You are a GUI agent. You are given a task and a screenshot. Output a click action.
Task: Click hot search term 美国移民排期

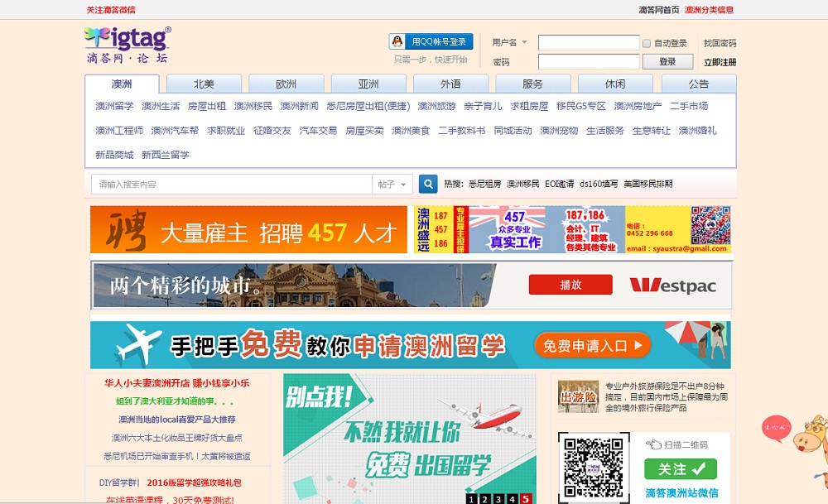[x=648, y=184]
